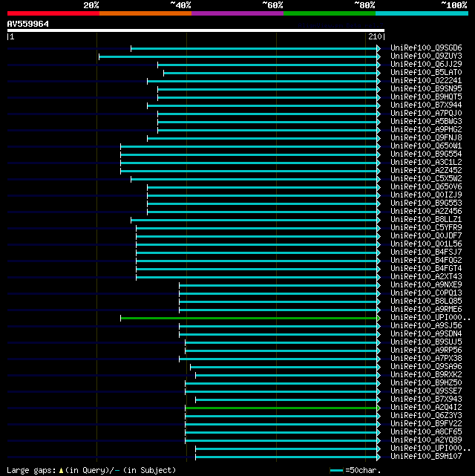Click the UniRef100_A9RME6 entry
This screenshot has width=475, height=476.
426,310
